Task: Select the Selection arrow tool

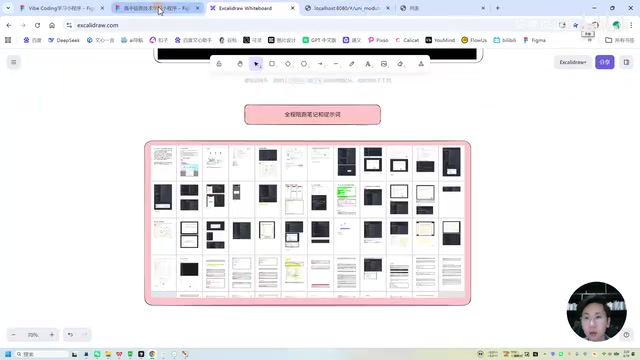Action: click(256, 64)
